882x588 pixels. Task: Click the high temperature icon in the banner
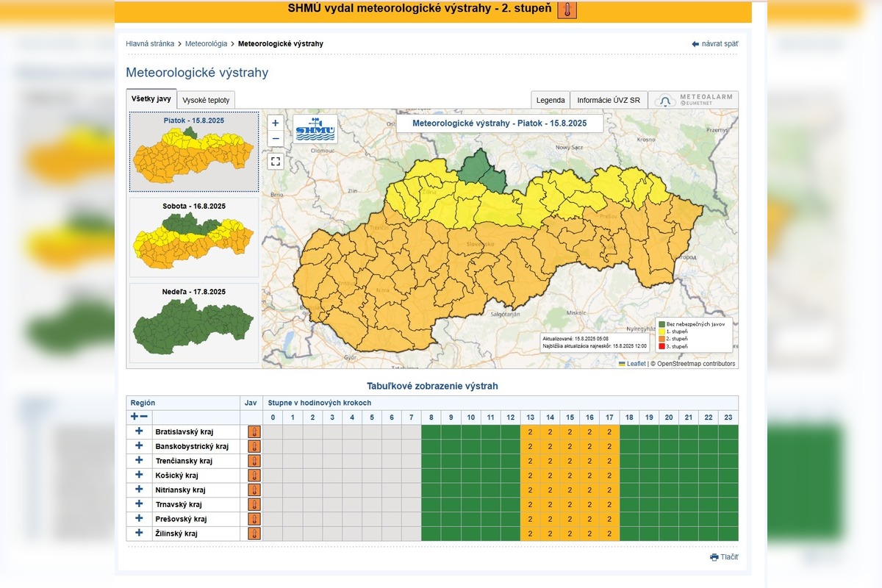567,10
